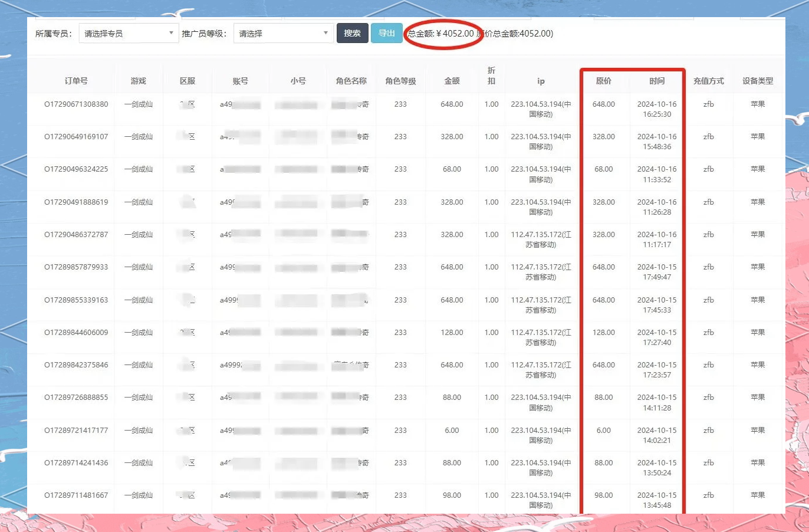Select order number O17290496324225
The height and width of the screenshot is (532, 809).
pyautogui.click(x=76, y=169)
